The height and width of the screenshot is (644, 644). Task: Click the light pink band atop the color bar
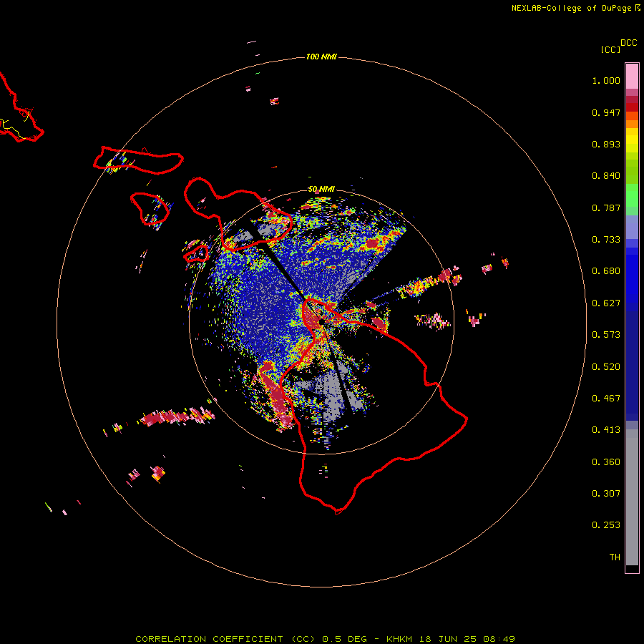coord(632,77)
